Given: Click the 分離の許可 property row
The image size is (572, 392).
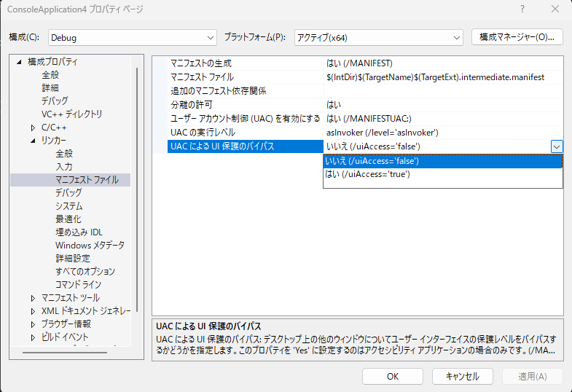Looking at the screenshot, I should coord(365,105).
